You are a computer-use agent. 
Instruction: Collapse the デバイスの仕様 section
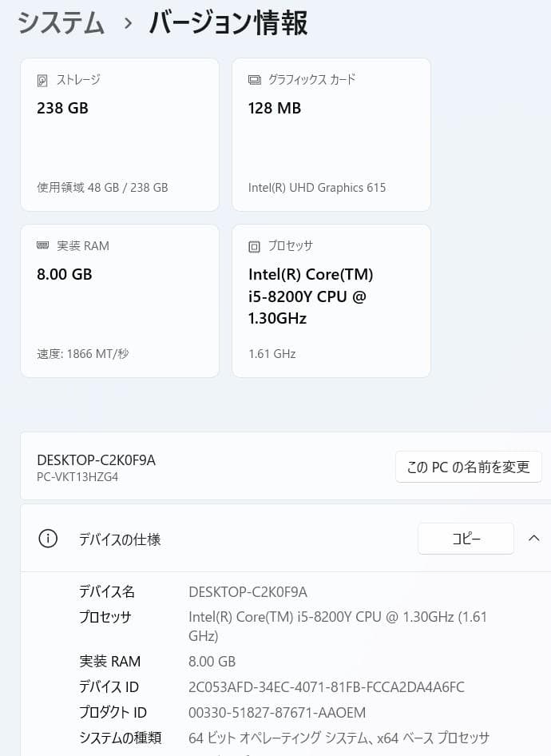point(534,539)
